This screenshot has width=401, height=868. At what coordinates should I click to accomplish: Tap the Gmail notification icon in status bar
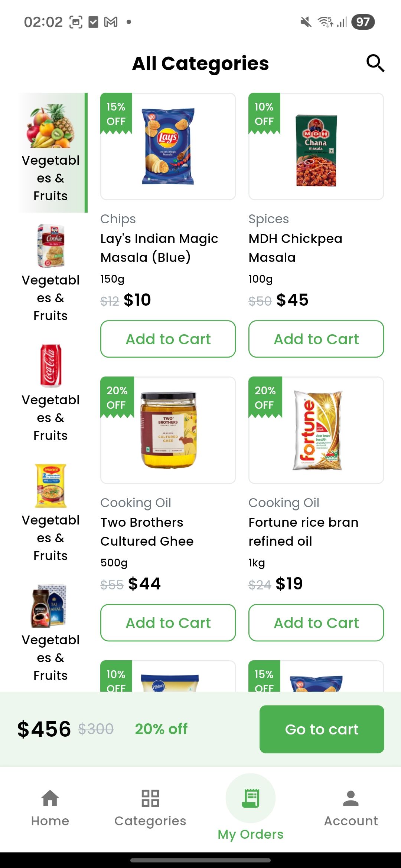point(111,22)
